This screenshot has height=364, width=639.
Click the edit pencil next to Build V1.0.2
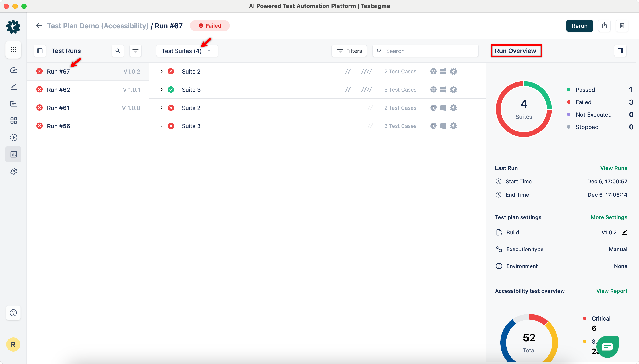click(x=625, y=233)
